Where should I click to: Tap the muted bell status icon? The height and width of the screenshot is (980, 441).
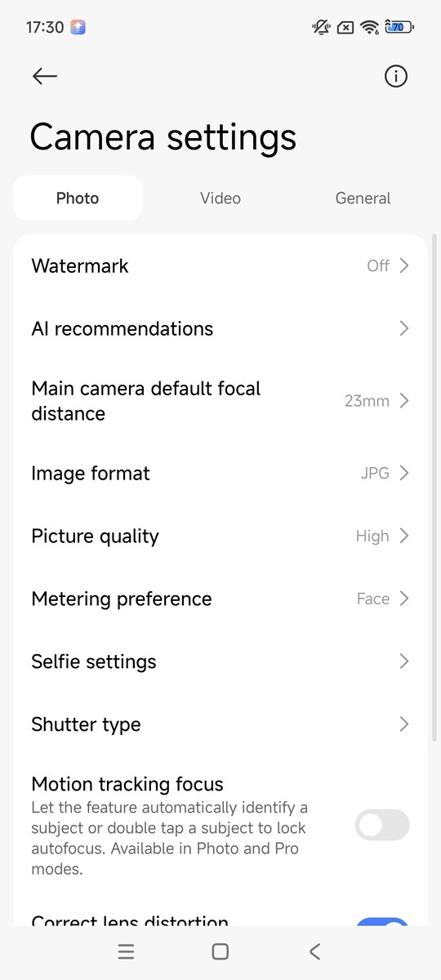point(321,27)
